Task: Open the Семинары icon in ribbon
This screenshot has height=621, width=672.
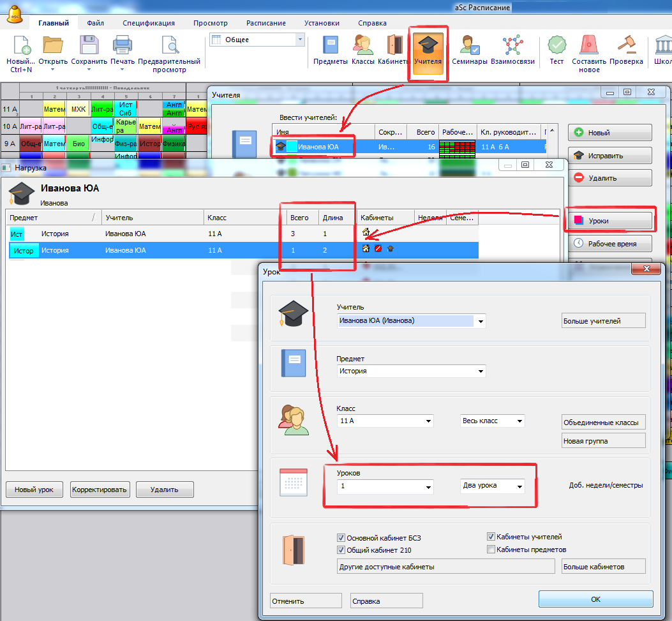Action: 470,50
